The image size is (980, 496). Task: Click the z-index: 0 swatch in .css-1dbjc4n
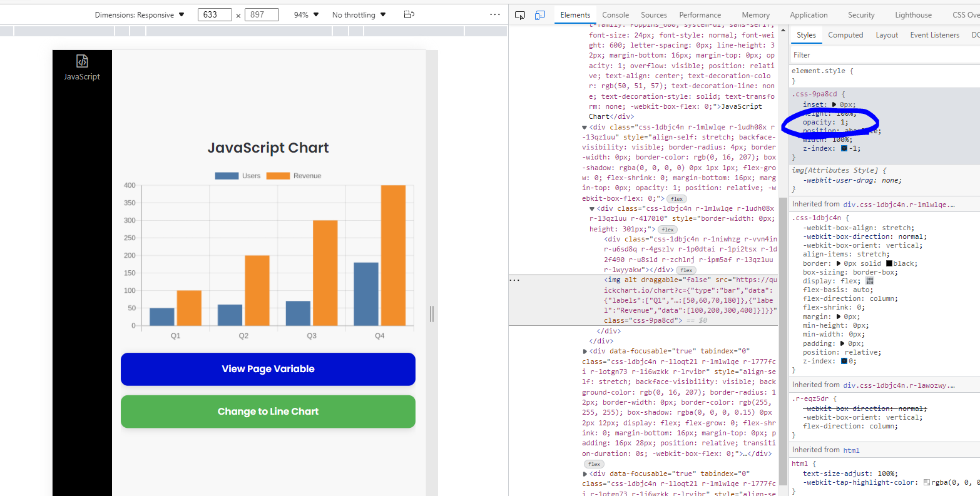844,361
